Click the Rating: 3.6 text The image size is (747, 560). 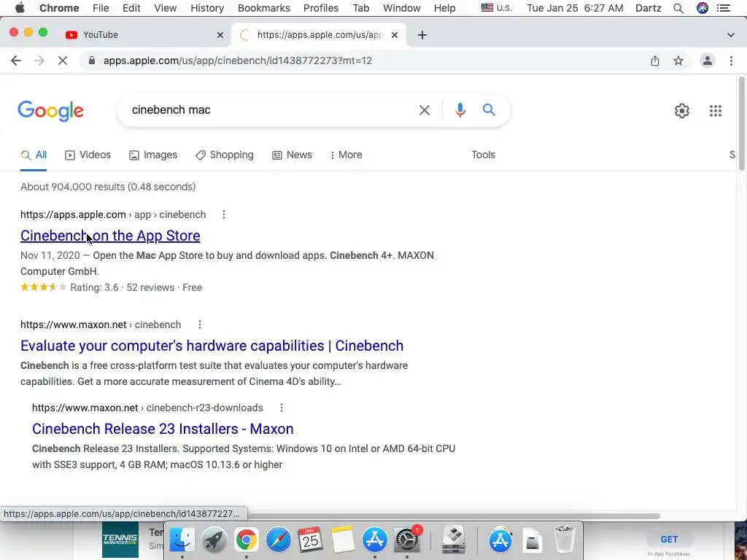(x=94, y=287)
